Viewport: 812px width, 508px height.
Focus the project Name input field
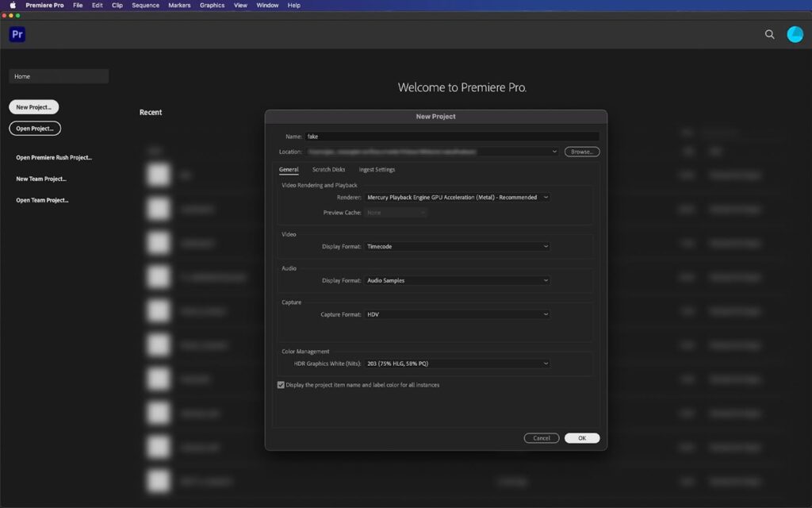pos(452,137)
